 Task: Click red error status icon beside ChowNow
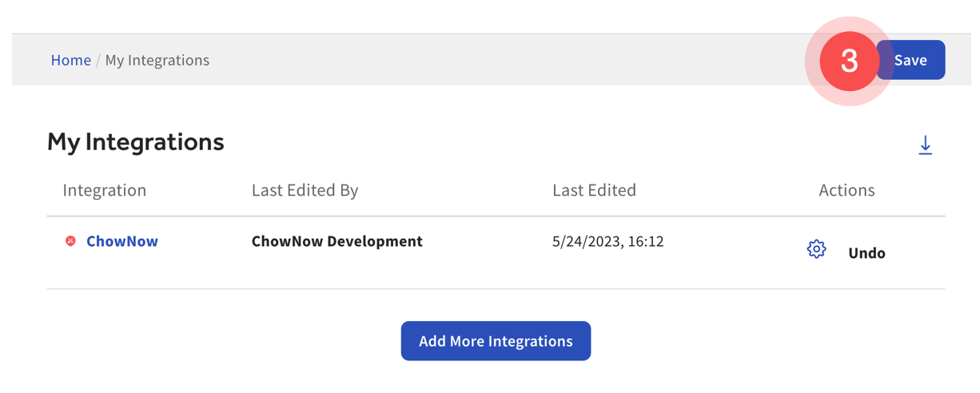click(x=70, y=241)
